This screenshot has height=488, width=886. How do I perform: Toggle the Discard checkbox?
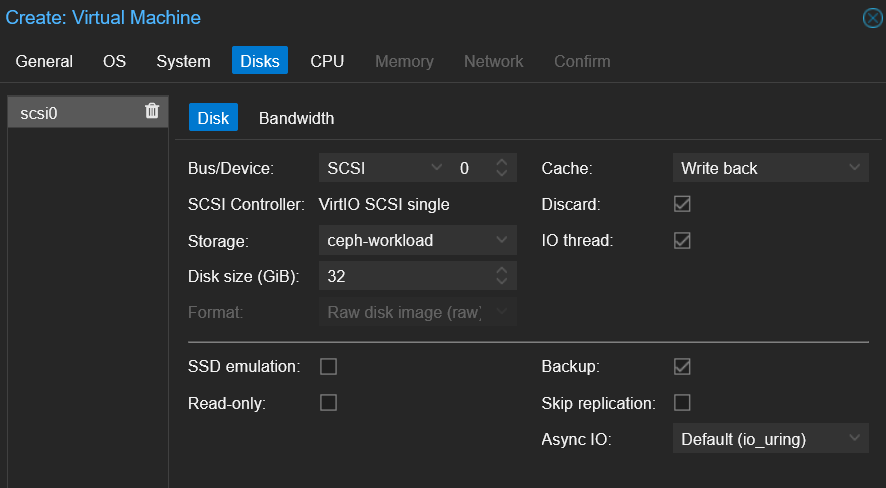point(682,204)
